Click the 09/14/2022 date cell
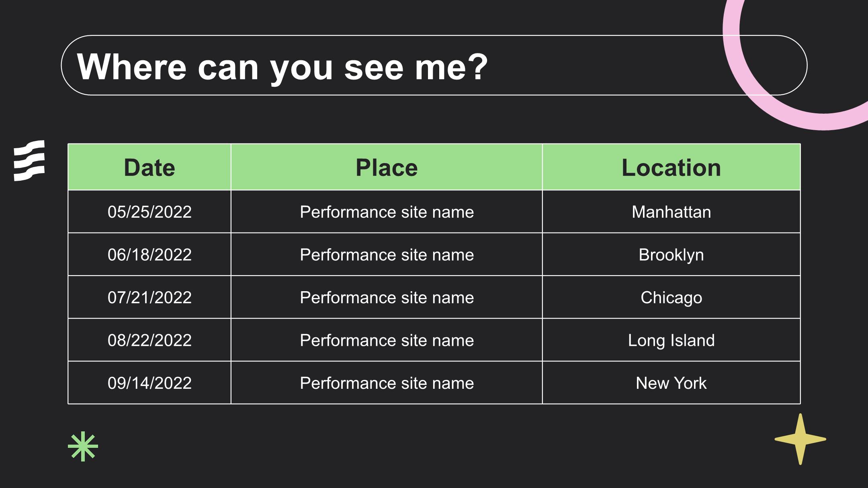Screen dimensions: 868x488 point(149,383)
